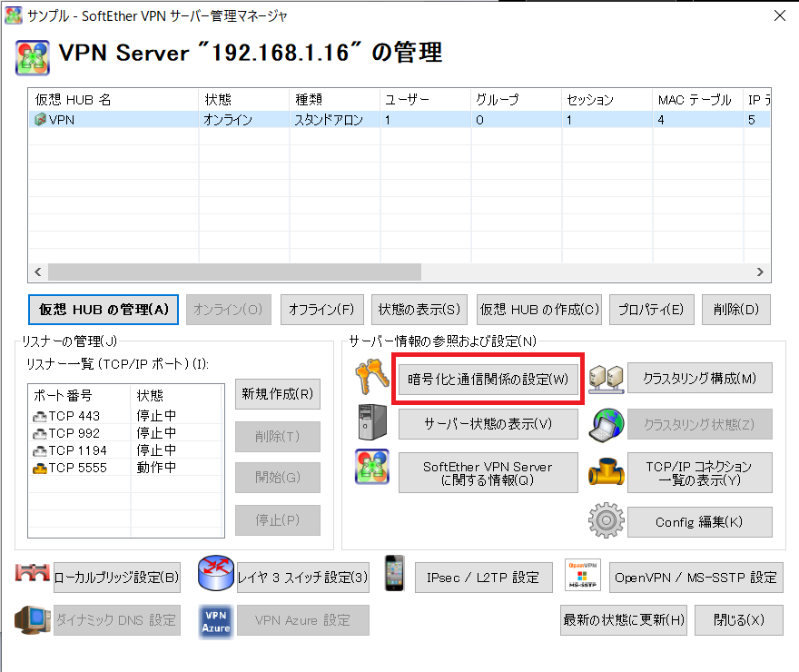Select the TCP 5555 listener row
Viewport: 799px width, 672px height.
tap(126, 468)
